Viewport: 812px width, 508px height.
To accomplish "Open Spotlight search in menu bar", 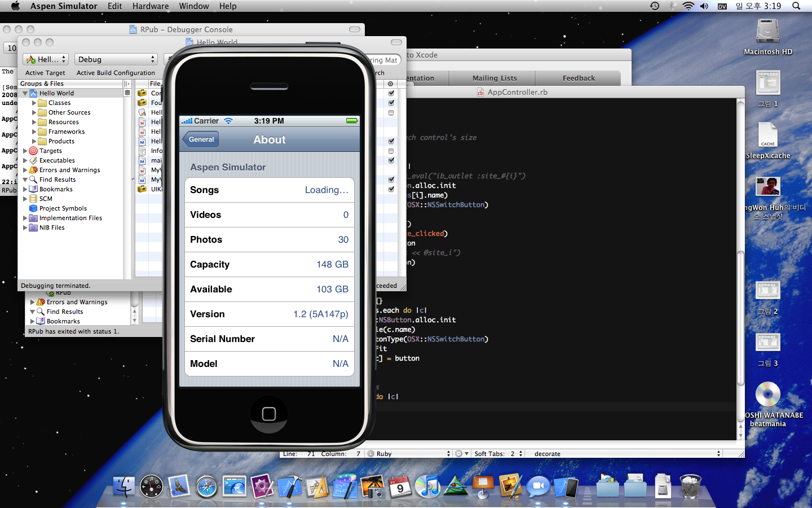I will point(796,6).
